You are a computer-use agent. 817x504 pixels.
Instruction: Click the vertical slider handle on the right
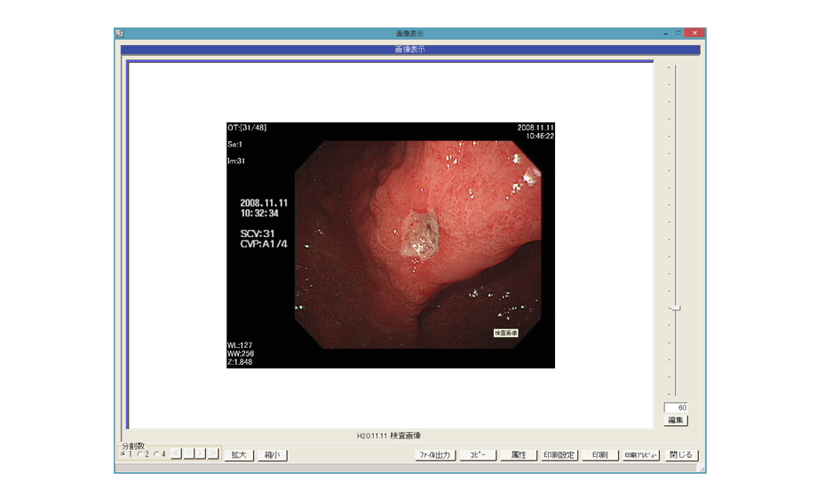pos(676,308)
